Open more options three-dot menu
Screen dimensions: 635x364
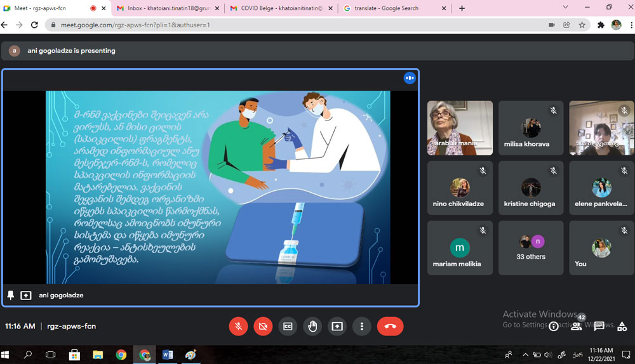point(361,327)
